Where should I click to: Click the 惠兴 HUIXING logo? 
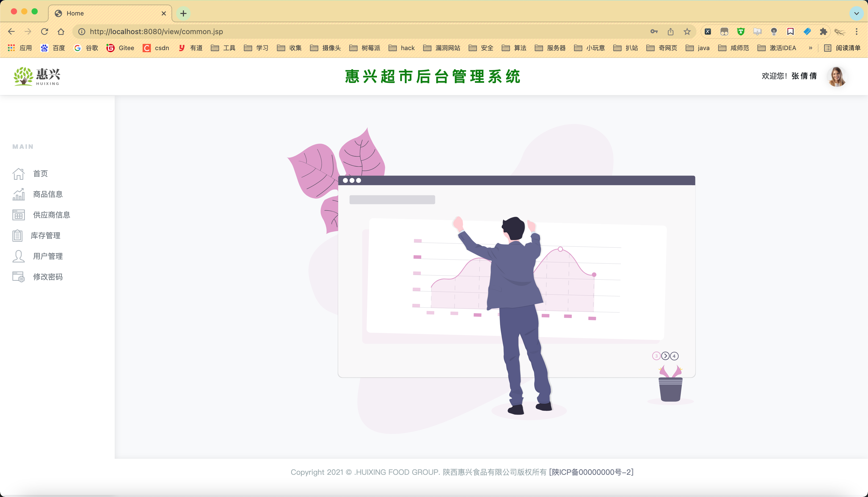point(37,76)
